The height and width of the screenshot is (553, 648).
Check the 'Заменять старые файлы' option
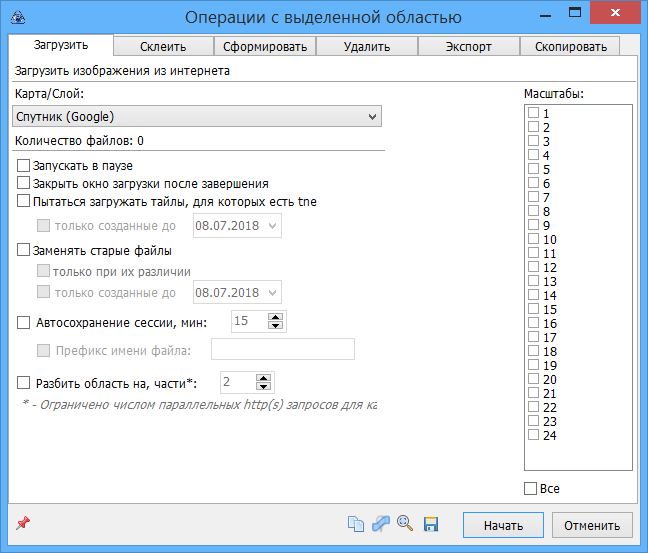[24, 251]
